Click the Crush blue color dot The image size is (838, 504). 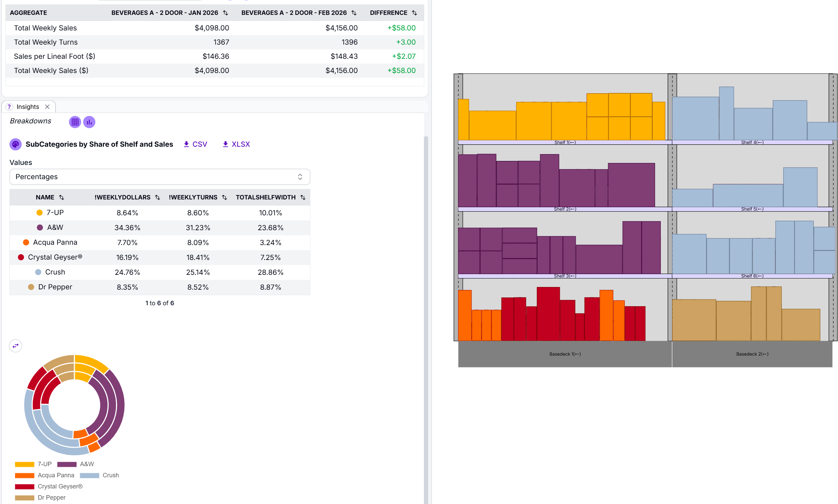[x=38, y=272]
